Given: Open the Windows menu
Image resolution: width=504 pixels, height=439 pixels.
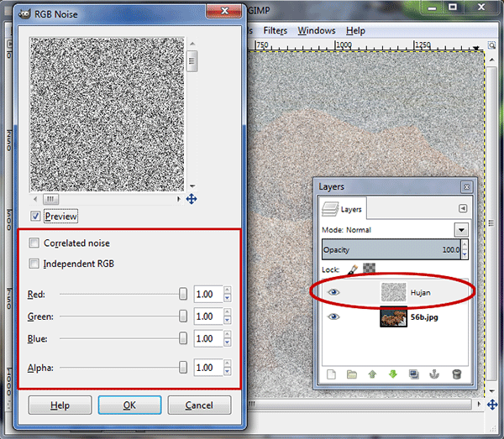Looking at the screenshot, I should click(x=317, y=30).
